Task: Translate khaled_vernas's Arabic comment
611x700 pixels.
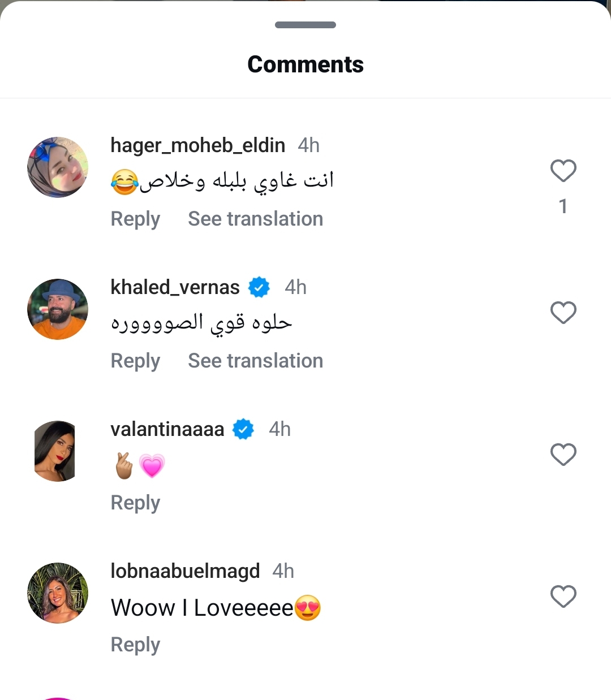Action: (255, 361)
